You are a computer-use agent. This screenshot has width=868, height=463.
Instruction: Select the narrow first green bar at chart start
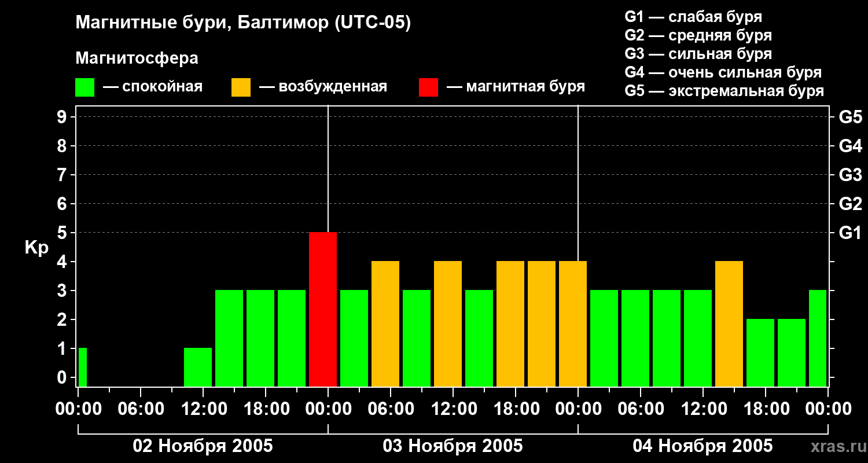83,367
